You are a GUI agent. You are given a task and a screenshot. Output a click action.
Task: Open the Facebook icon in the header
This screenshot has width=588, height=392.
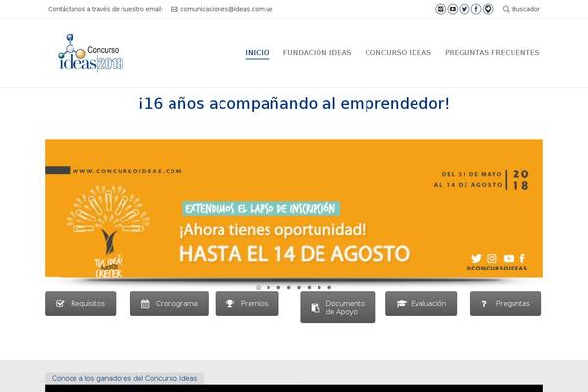pyautogui.click(x=476, y=9)
